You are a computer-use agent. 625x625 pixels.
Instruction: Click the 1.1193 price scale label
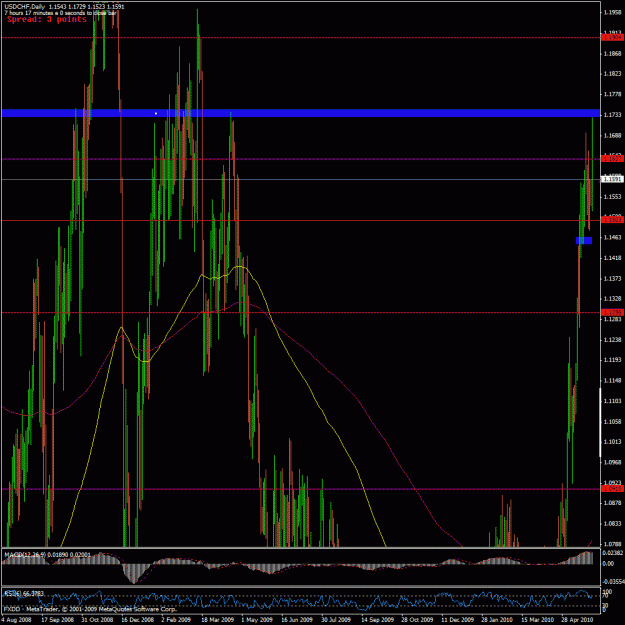click(x=613, y=360)
